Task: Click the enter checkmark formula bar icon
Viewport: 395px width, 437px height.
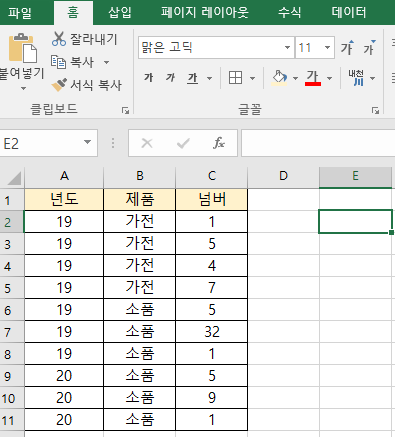Action: [x=183, y=143]
